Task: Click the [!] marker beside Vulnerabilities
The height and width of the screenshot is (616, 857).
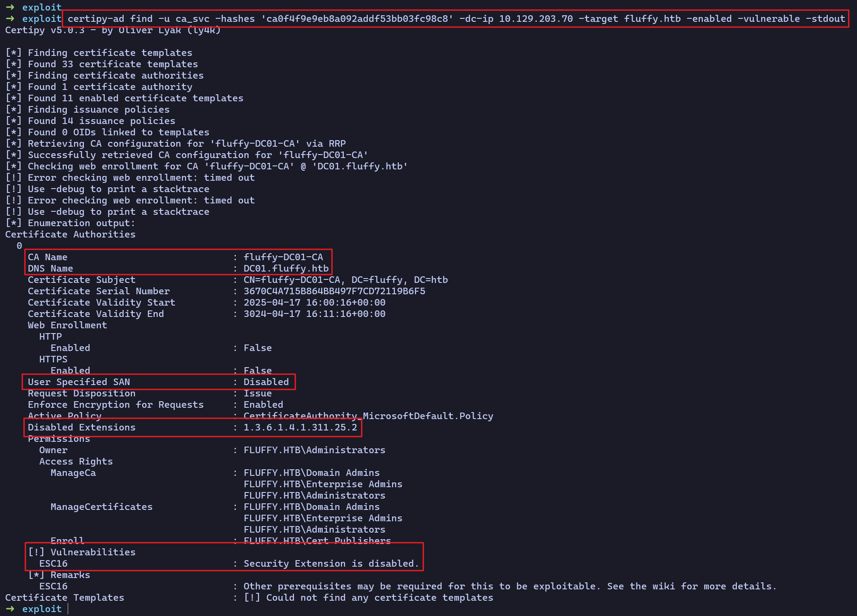Action: pos(36,552)
